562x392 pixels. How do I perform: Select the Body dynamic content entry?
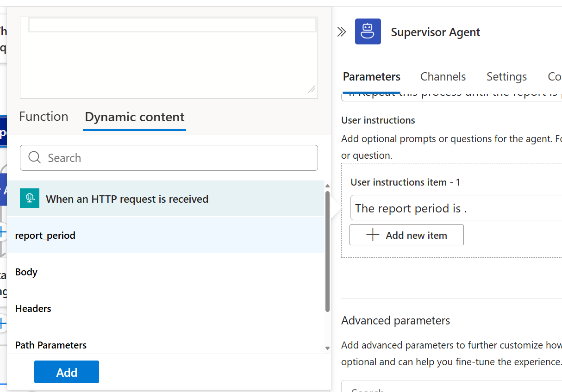[x=26, y=272]
